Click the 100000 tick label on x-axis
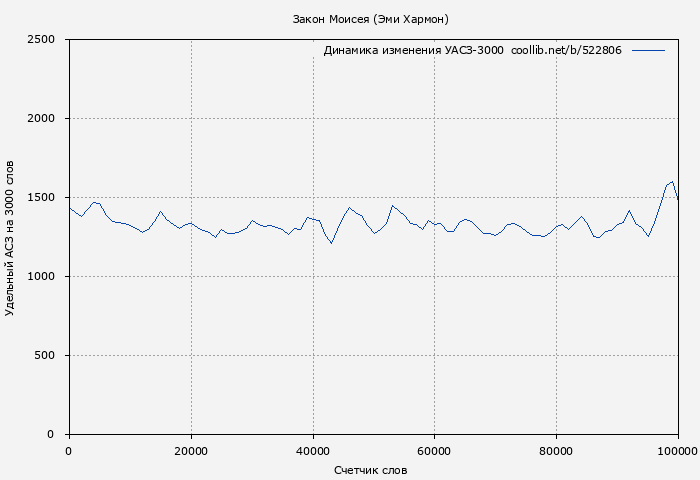Image resolution: width=700 pixels, height=480 pixels. tap(676, 451)
